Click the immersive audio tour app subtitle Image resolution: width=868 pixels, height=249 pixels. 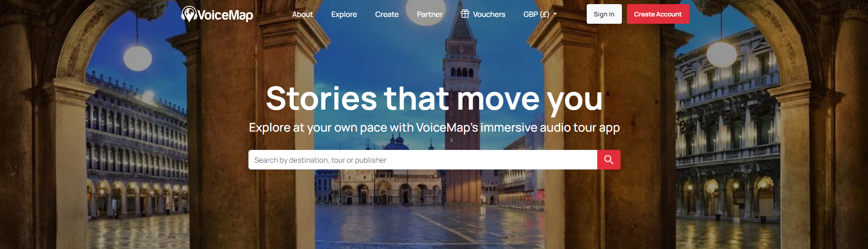(434, 127)
